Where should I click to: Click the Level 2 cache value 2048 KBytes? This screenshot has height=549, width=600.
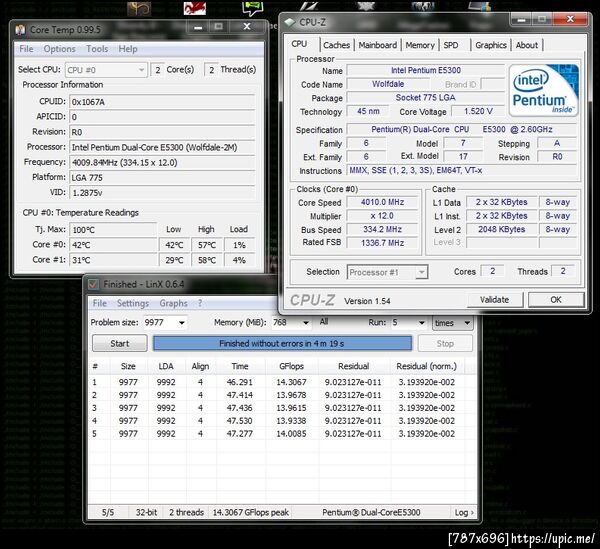point(501,230)
